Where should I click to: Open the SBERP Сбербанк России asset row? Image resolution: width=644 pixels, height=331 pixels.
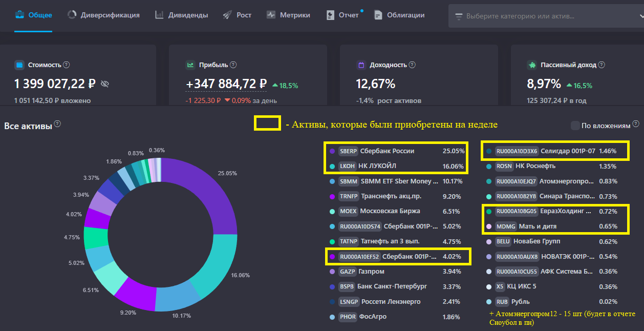[x=397, y=151]
